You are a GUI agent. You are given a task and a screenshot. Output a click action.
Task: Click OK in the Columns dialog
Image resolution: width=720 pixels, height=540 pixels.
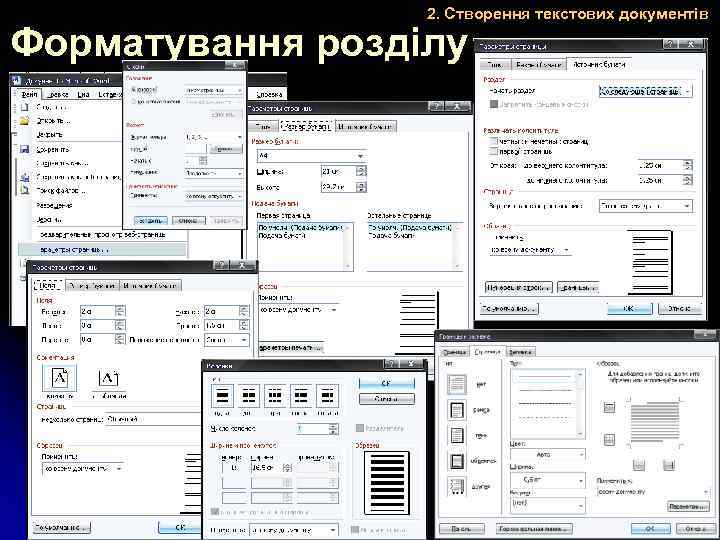pyautogui.click(x=386, y=383)
